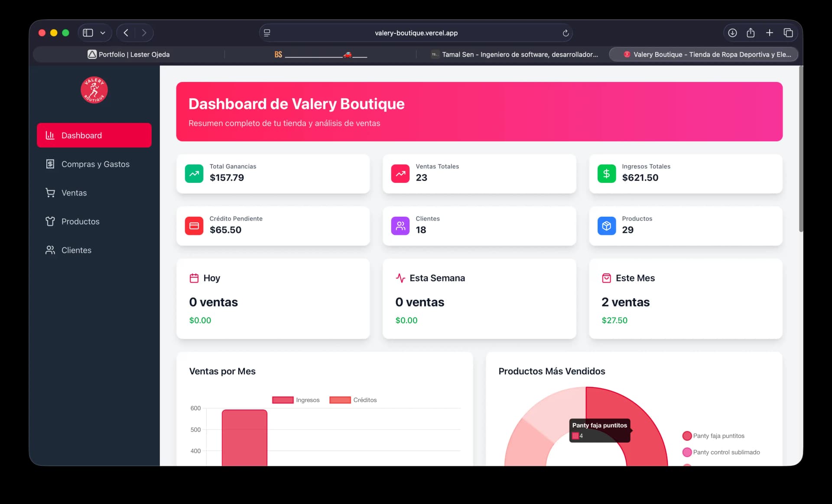Click the Total Ganancias green trend icon
The width and height of the screenshot is (832, 504).
point(194,174)
